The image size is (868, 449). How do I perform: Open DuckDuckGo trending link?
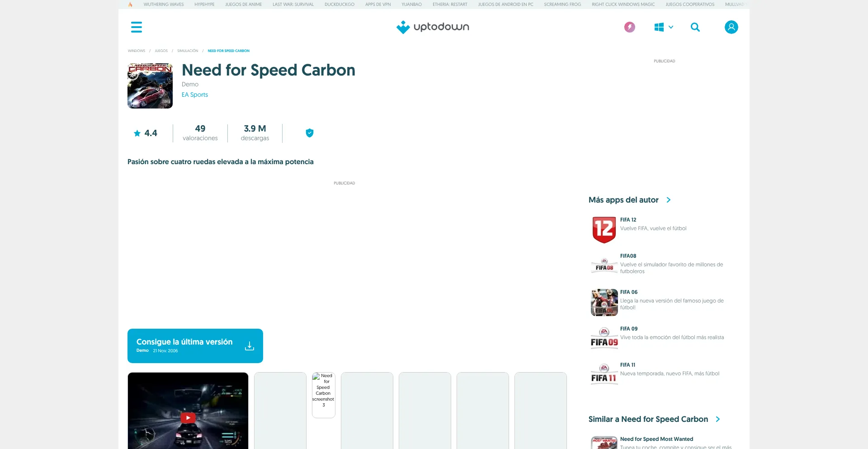[x=340, y=5]
